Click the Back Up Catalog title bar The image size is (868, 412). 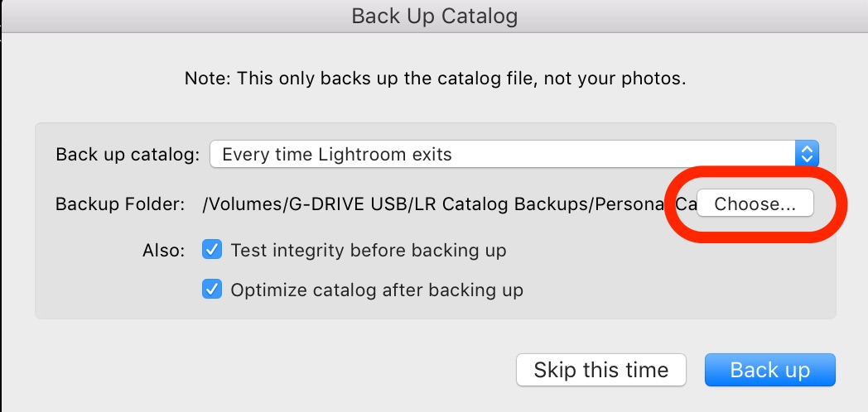pyautogui.click(x=435, y=16)
